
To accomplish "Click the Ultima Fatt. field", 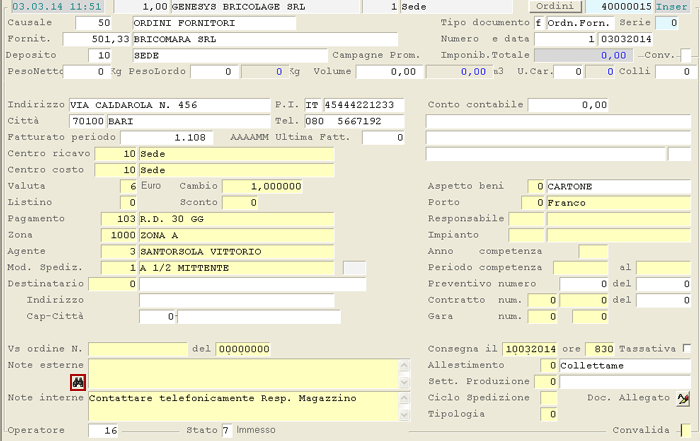I will tap(383, 137).
